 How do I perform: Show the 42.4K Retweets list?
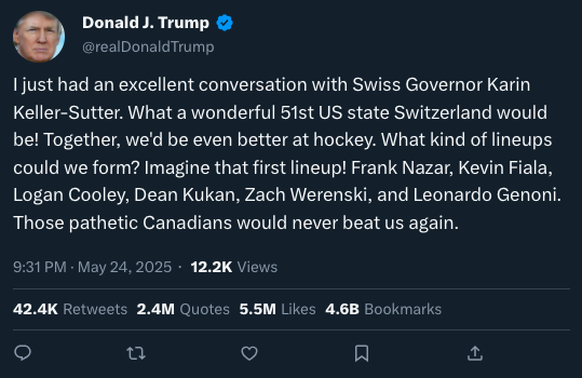tap(70, 309)
